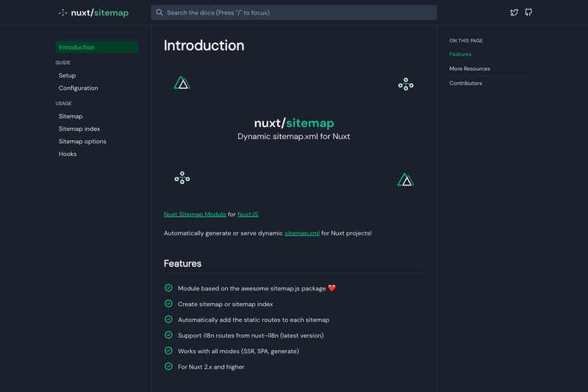Focus the Search the docs field

293,13
